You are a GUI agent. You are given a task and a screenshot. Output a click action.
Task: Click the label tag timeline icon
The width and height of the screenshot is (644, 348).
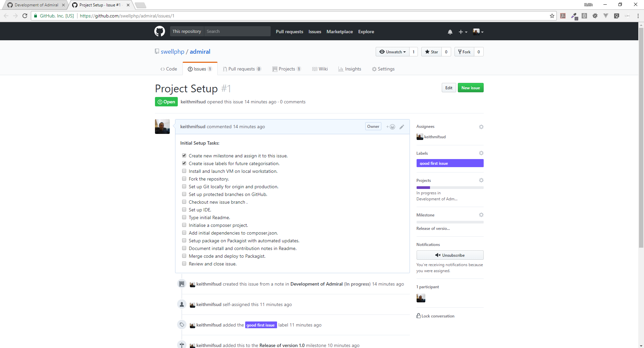click(181, 325)
